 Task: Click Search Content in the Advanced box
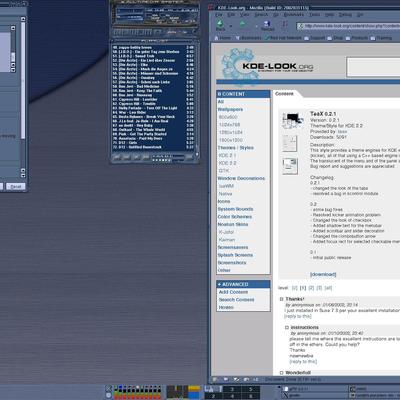pos(236,300)
